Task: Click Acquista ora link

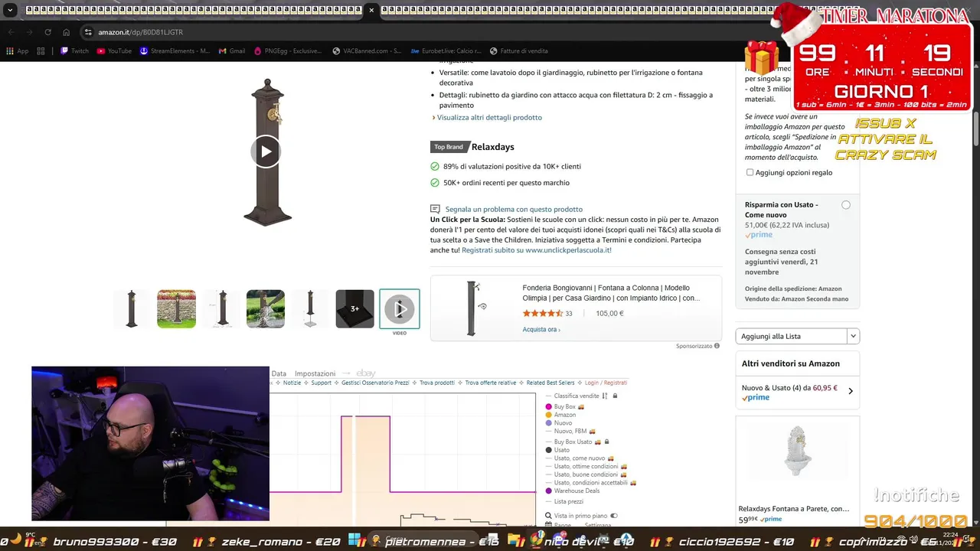Action: pos(541,330)
